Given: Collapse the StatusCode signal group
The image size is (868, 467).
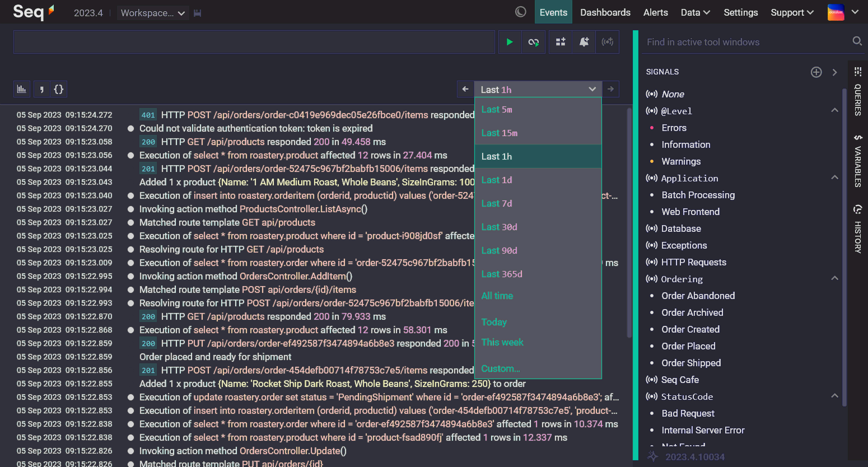Looking at the screenshot, I should click(x=834, y=396).
